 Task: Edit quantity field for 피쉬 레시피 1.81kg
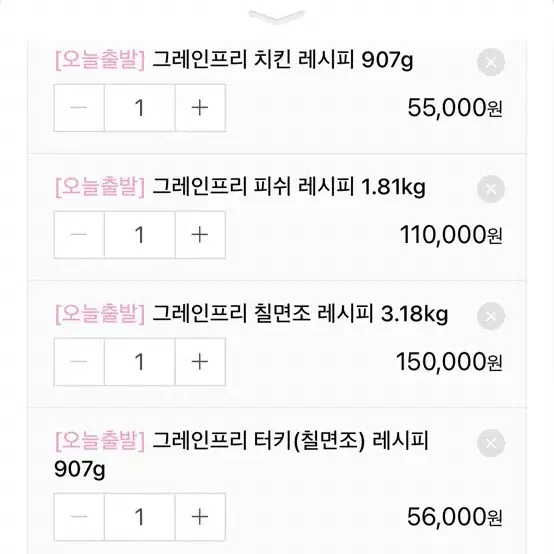pos(140,235)
